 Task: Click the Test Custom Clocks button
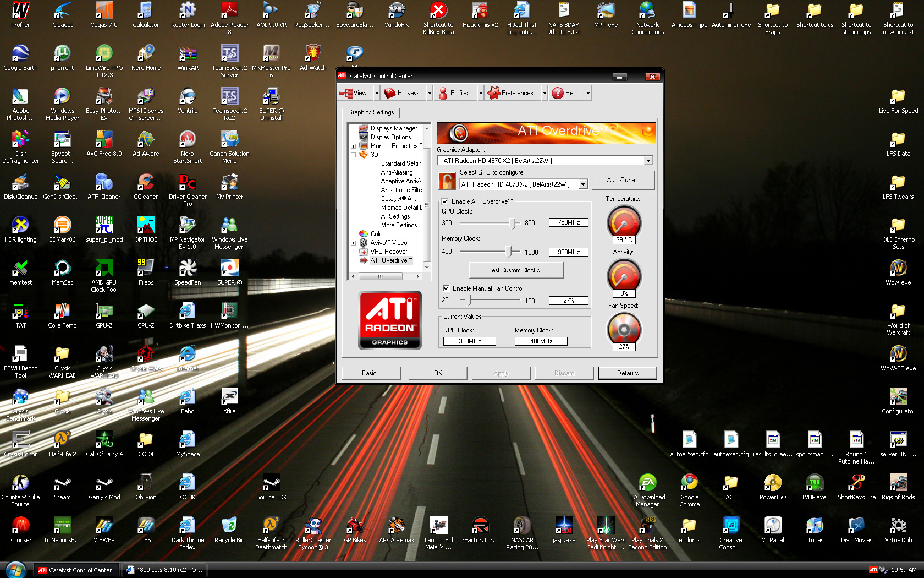point(516,270)
